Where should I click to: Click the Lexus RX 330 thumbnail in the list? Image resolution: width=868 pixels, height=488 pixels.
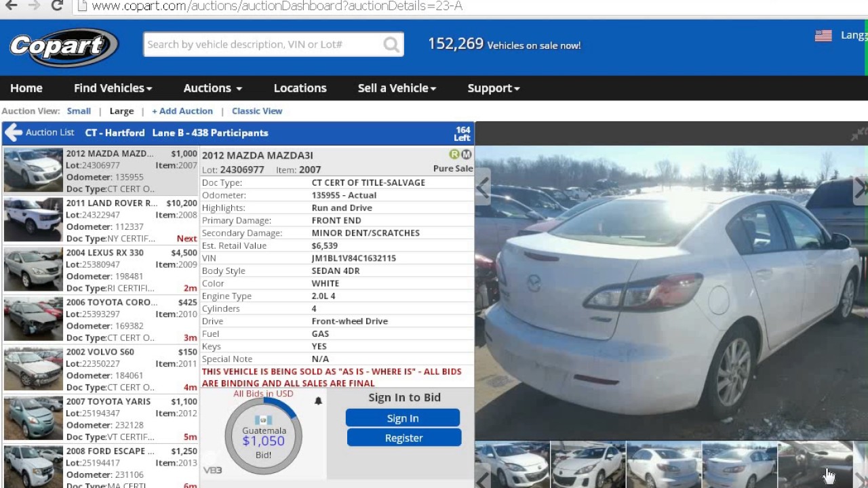tap(33, 270)
